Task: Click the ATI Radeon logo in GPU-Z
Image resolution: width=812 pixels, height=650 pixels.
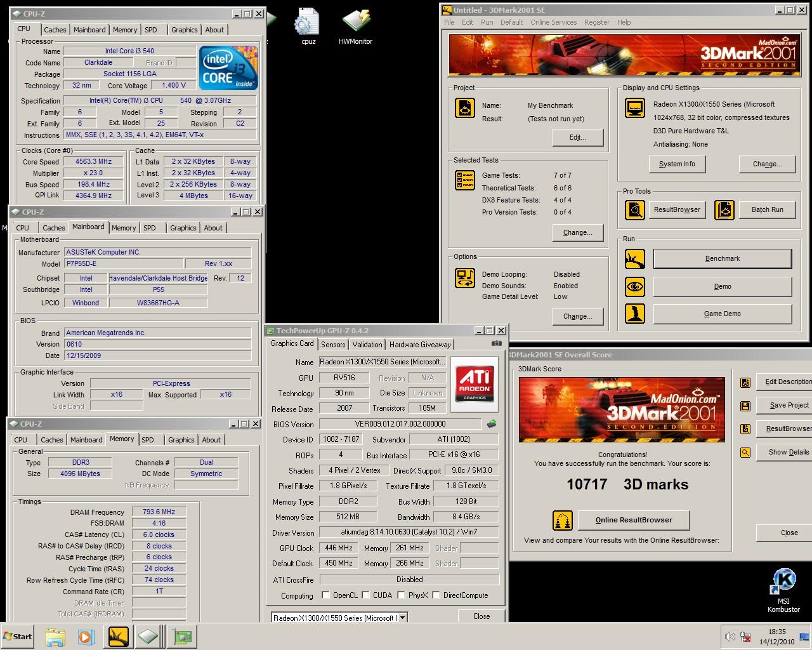Action: point(475,383)
